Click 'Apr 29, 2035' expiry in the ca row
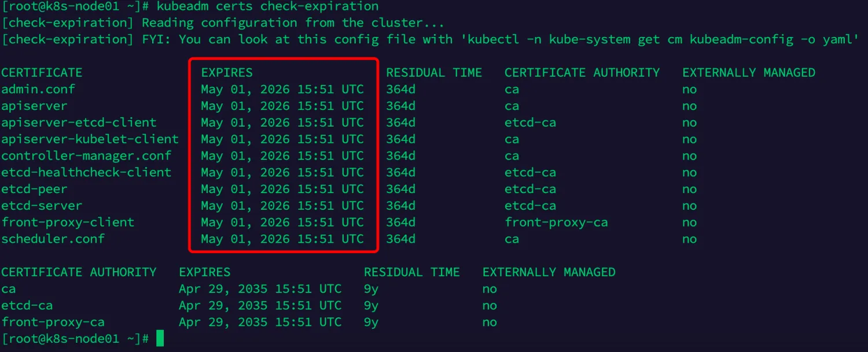This screenshot has height=352, width=868. (x=223, y=289)
